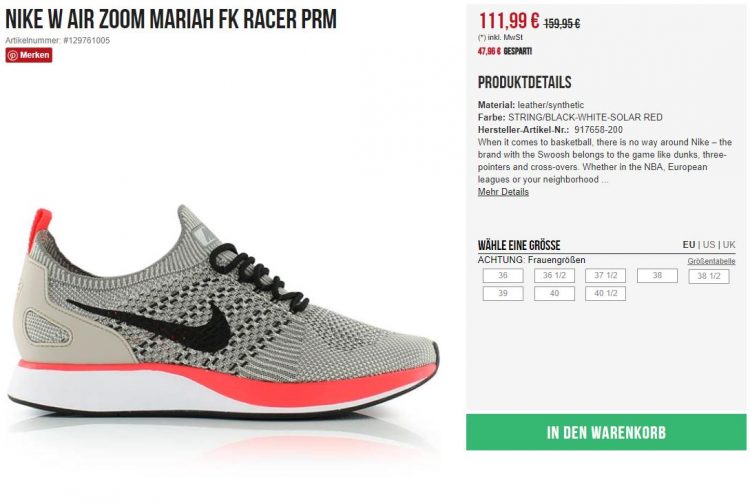The image size is (750, 502).
Task: Click the product title heading
Action: tap(171, 19)
